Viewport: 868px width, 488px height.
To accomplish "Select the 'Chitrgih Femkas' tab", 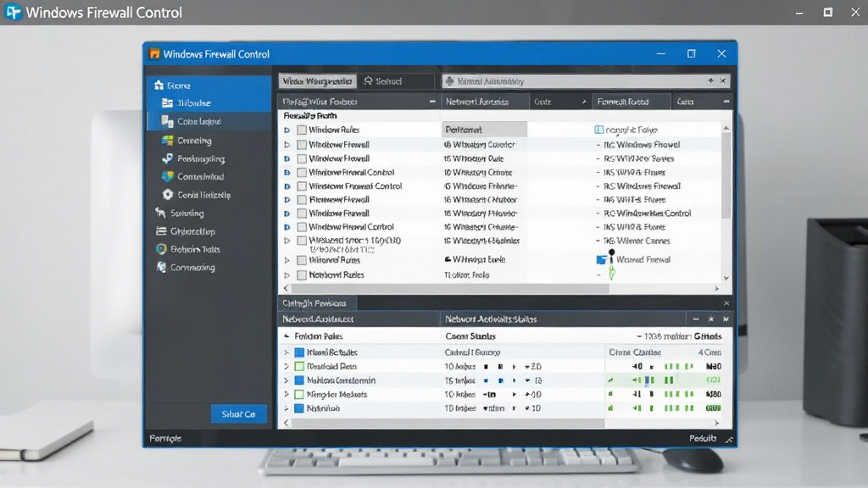I will (317, 303).
